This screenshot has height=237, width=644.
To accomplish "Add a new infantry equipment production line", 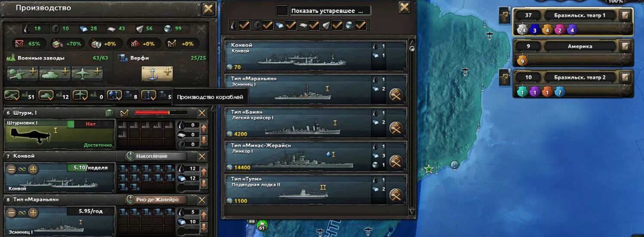I will pyautogui.click(x=23, y=73).
